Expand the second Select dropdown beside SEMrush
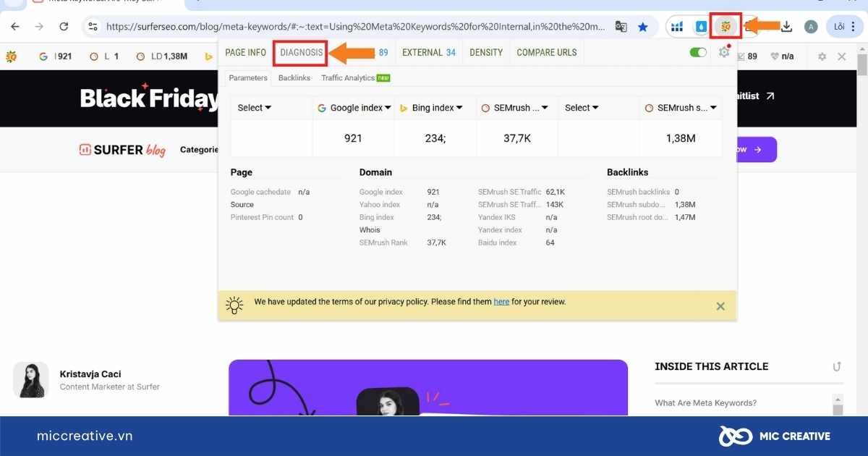The height and width of the screenshot is (456, 868). coord(582,108)
